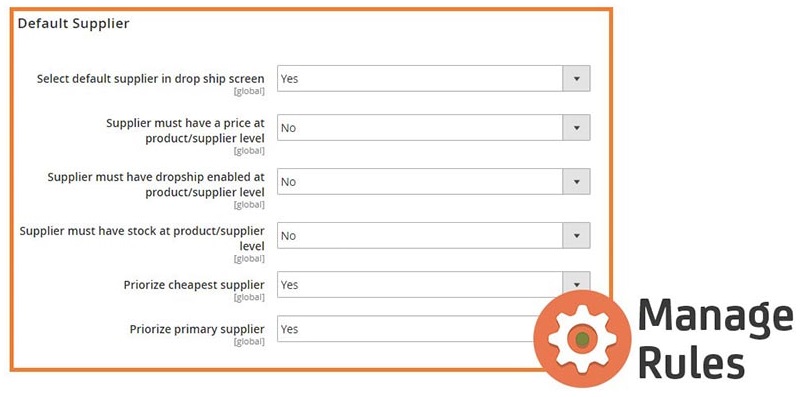The width and height of the screenshot is (803, 397).
Task: Click the orange gear Manage Rules icon
Action: click(x=582, y=339)
